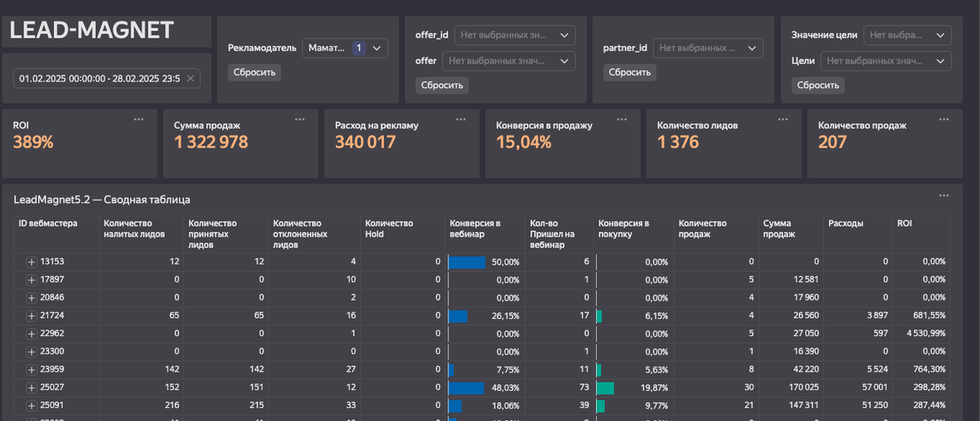Click the ROI cell 4 530,99%

point(920,334)
